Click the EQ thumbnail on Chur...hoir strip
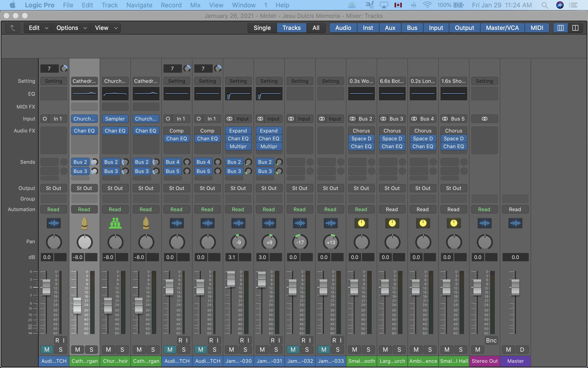 click(x=115, y=94)
